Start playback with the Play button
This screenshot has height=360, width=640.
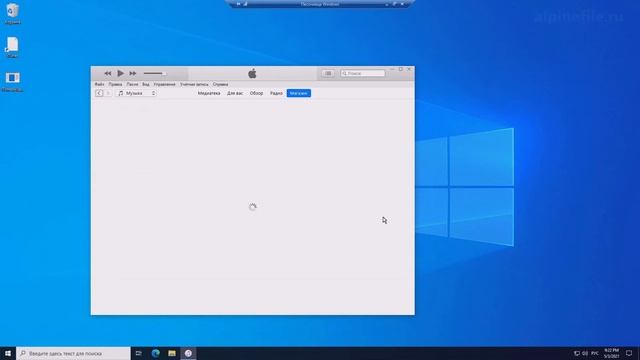120,73
